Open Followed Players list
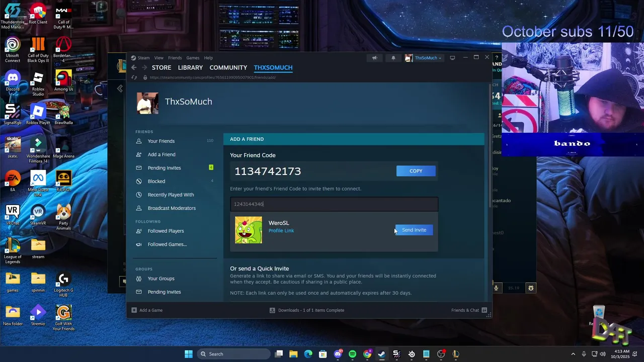The height and width of the screenshot is (362, 644). (x=166, y=231)
